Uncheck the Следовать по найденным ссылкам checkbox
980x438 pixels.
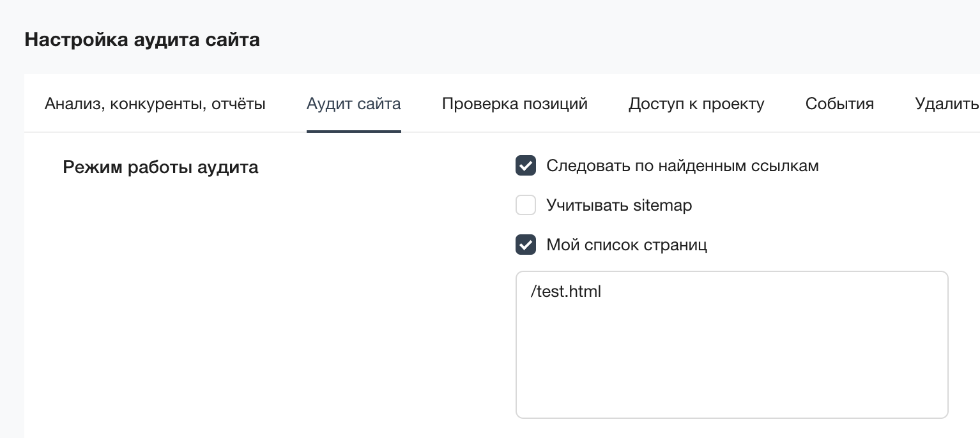coord(526,166)
